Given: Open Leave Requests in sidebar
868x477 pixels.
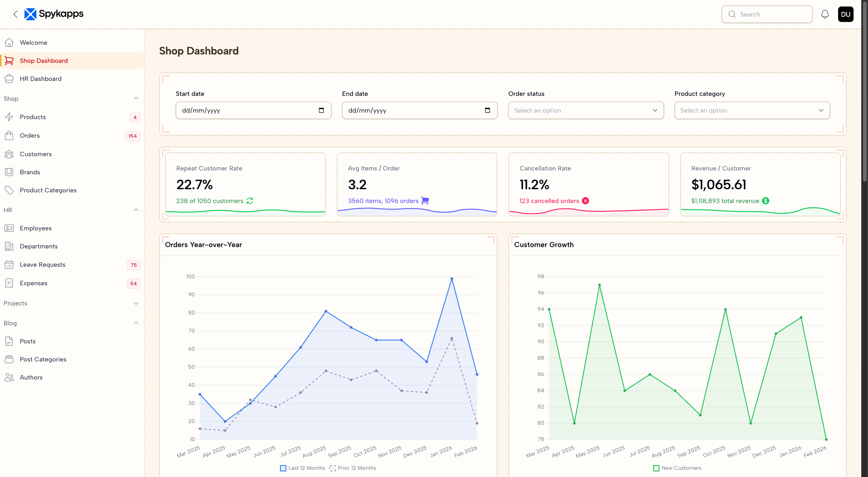Looking at the screenshot, I should click(42, 265).
